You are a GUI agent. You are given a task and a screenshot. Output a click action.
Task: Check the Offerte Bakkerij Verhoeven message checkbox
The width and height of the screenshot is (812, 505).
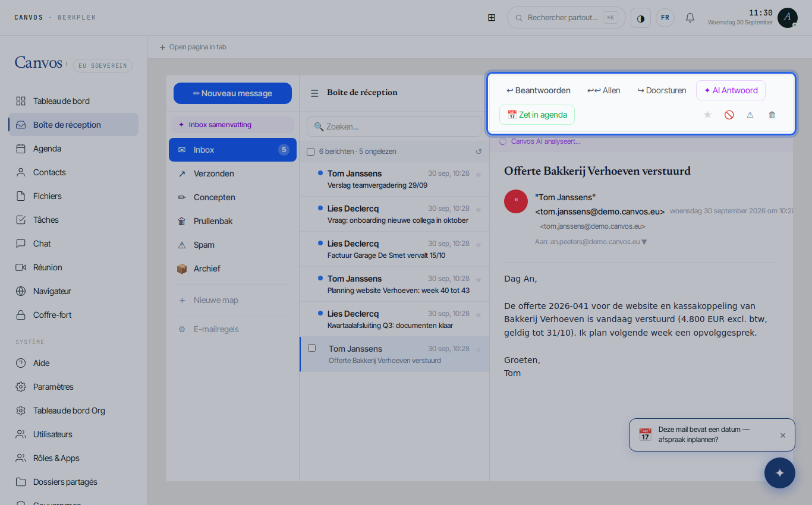(x=311, y=348)
